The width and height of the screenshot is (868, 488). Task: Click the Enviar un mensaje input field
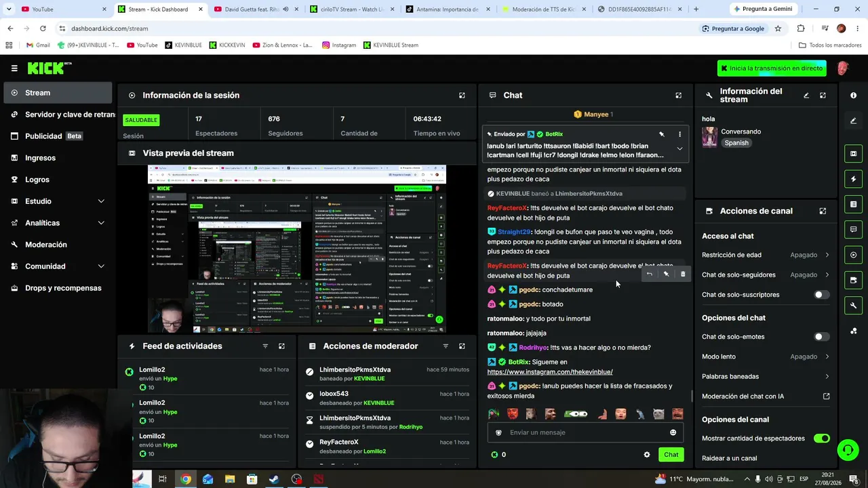point(585,432)
